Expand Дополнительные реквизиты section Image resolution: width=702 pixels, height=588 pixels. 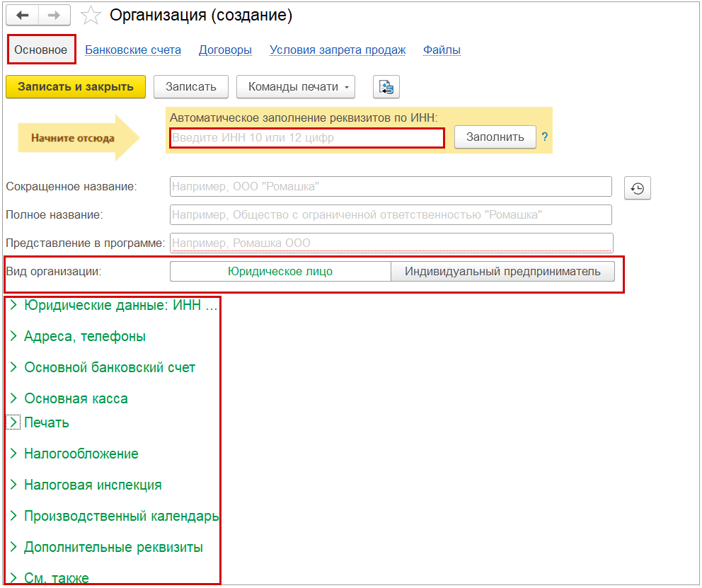pos(107,547)
